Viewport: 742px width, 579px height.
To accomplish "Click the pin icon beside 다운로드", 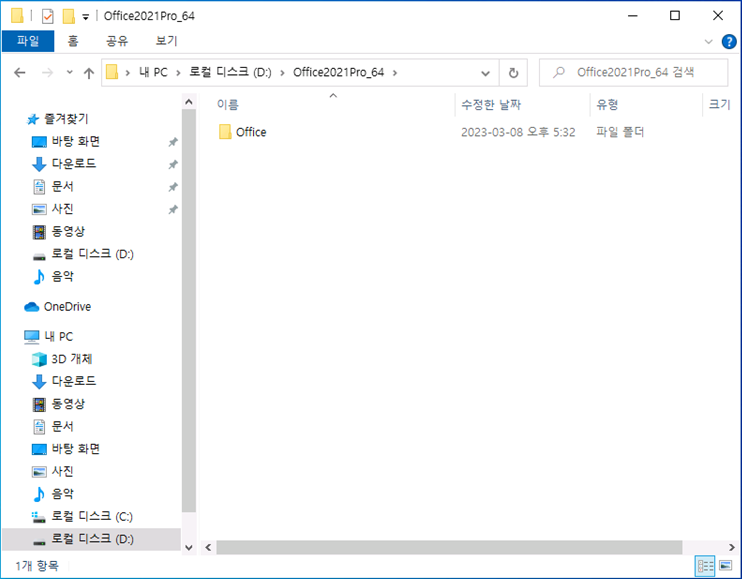I will (x=173, y=164).
